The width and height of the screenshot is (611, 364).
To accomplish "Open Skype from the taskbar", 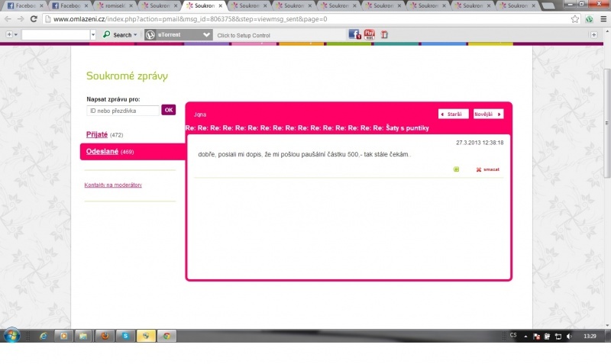I will pyautogui.click(x=124, y=336).
